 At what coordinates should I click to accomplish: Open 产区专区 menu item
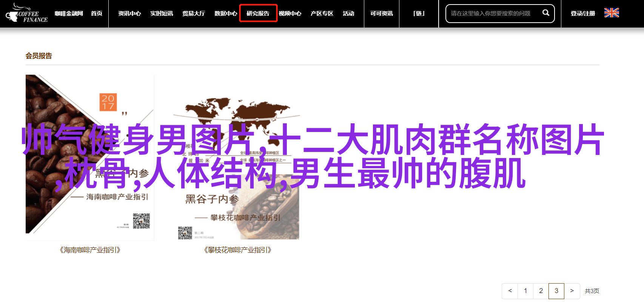322,14
